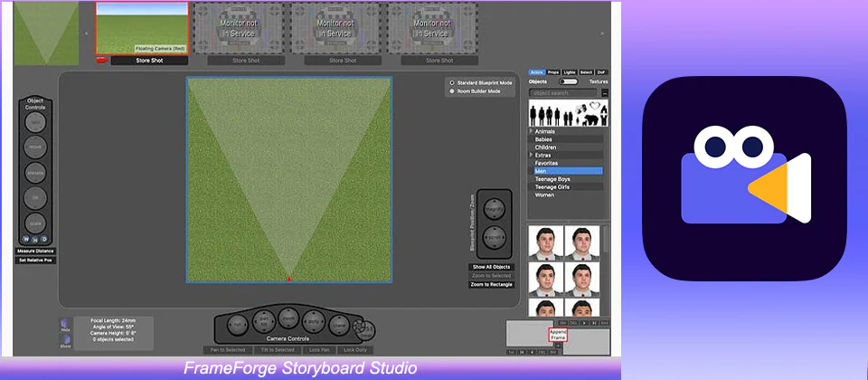Toggle the Objects/Textures switch
The image size is (868, 380).
pyautogui.click(x=568, y=81)
